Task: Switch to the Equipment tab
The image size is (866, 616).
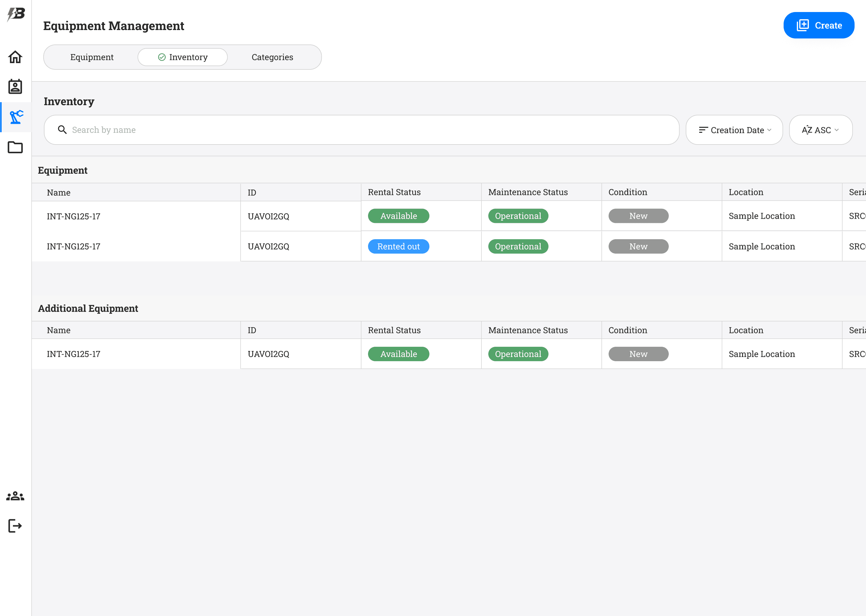Action: (x=92, y=57)
